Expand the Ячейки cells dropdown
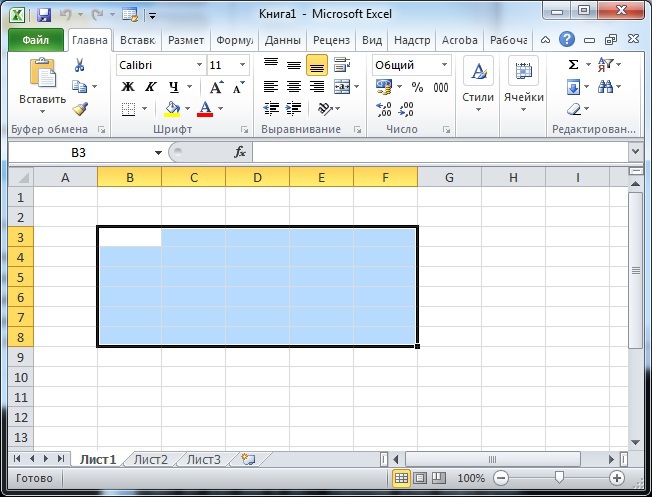657x497 pixels. pos(523,110)
